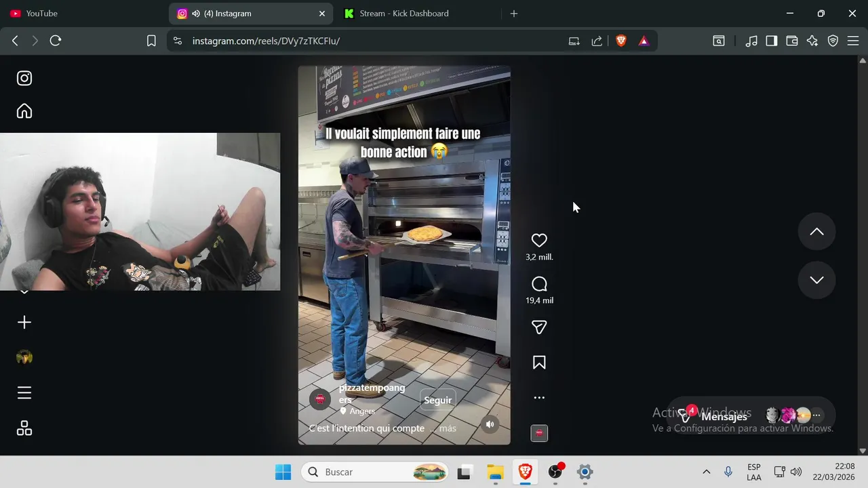The width and height of the screenshot is (868, 488).
Task: Follow pizzatempoangers with Seguir button
Action: pos(438,400)
